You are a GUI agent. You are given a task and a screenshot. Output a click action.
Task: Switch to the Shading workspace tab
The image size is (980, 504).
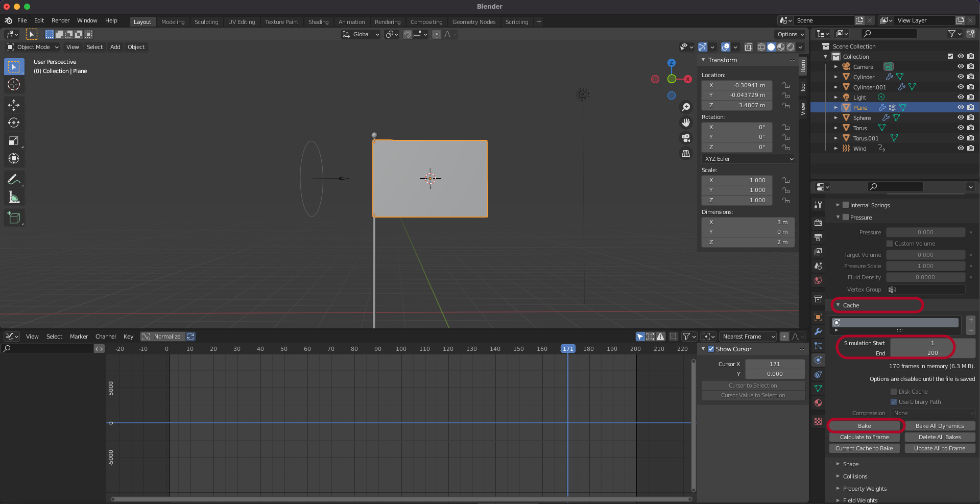coord(318,22)
